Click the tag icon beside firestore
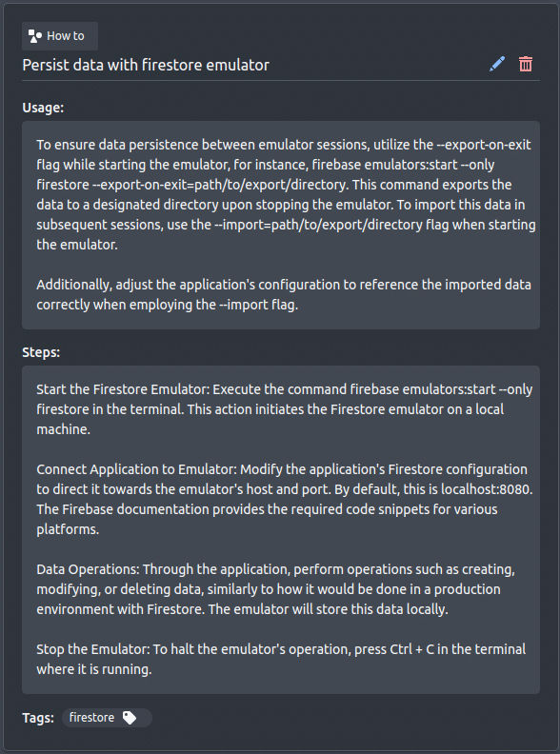Screen dimensions: 560x754 pos(130,718)
